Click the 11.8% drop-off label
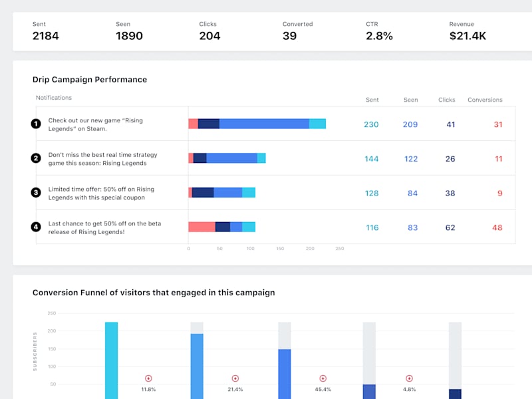The width and height of the screenshot is (532, 399). click(148, 390)
